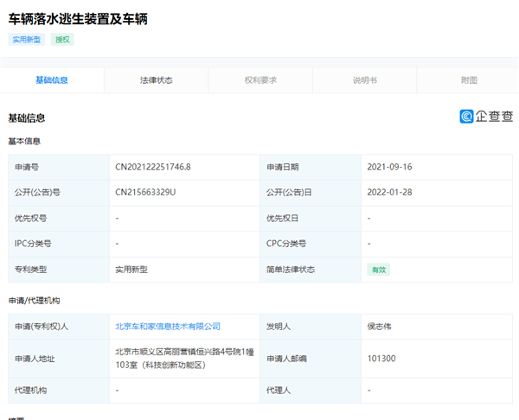
Task: Switch to the 说明书 tab
Action: [364, 80]
